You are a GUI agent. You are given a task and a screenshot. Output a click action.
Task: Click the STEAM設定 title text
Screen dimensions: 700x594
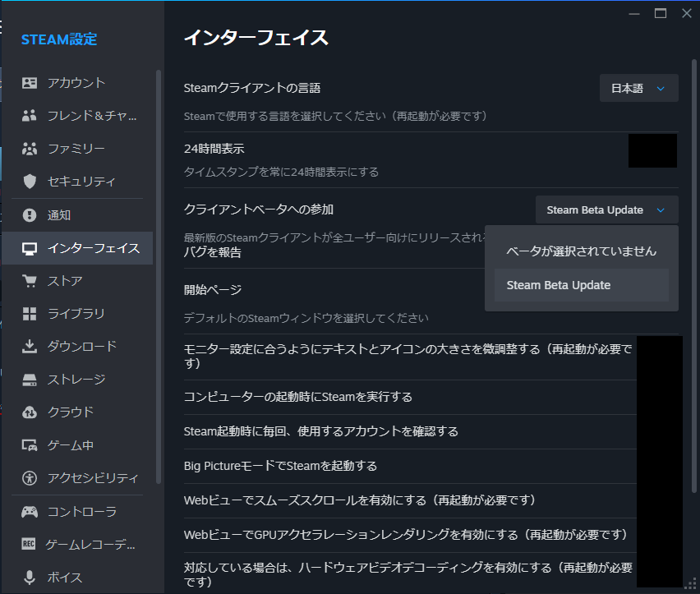click(59, 39)
